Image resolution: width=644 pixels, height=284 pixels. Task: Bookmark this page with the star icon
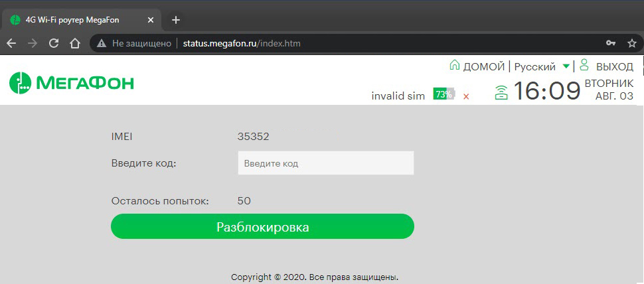click(631, 43)
